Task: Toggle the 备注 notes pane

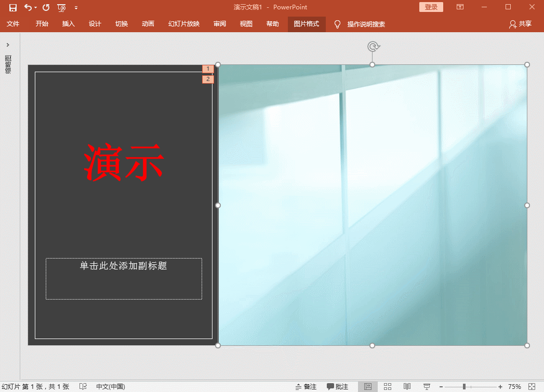Action: pos(306,386)
